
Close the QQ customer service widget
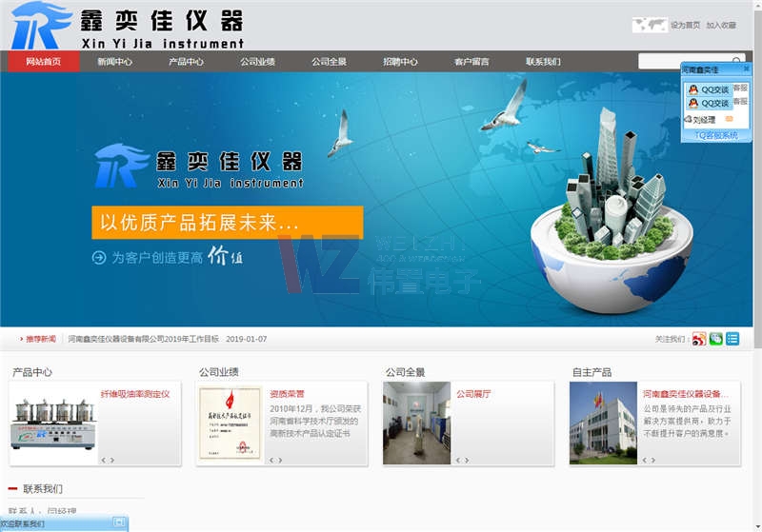pos(745,69)
